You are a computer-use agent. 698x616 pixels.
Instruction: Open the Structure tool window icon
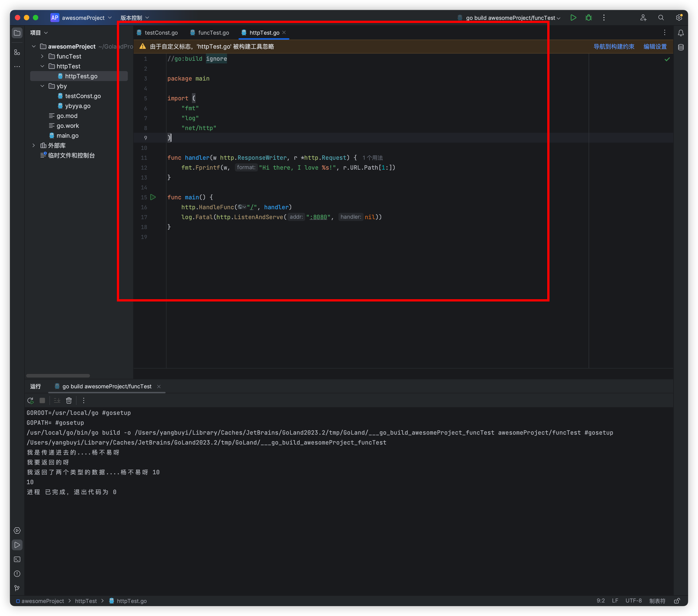[17, 52]
